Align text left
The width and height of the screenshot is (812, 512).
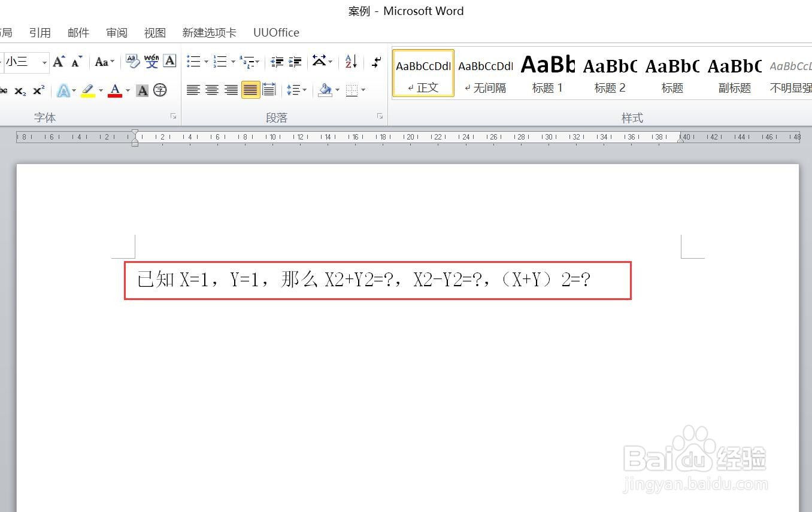click(193, 90)
